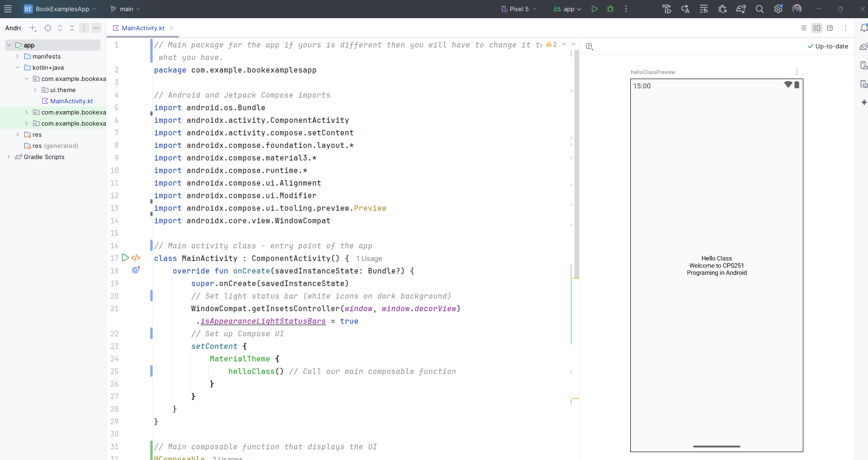Click the Debug app bug icon
Image resolution: width=868 pixels, height=460 pixels.
[x=610, y=9]
